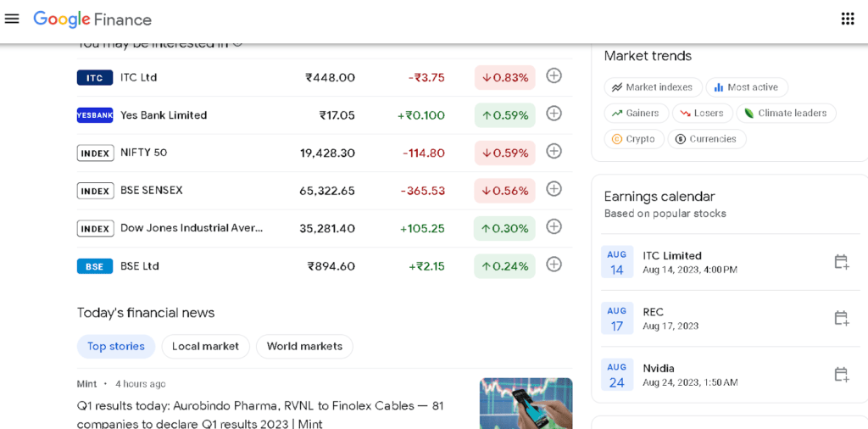Click the YESBANK ticker badge
The width and height of the screenshot is (868, 429).
(x=95, y=115)
